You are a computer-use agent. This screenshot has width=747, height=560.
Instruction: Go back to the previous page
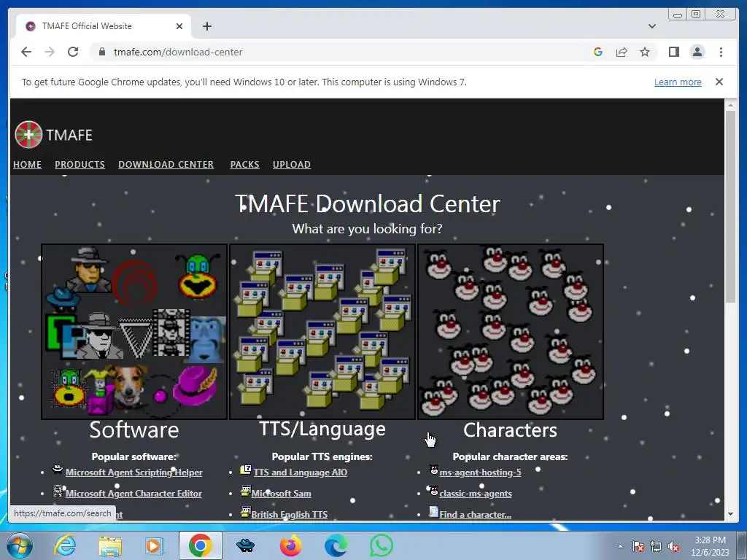pos(26,52)
